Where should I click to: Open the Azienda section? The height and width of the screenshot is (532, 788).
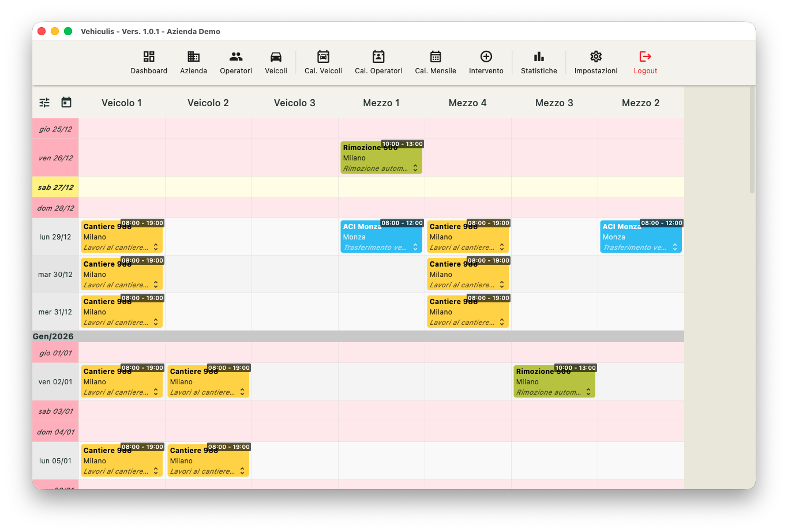point(193,62)
